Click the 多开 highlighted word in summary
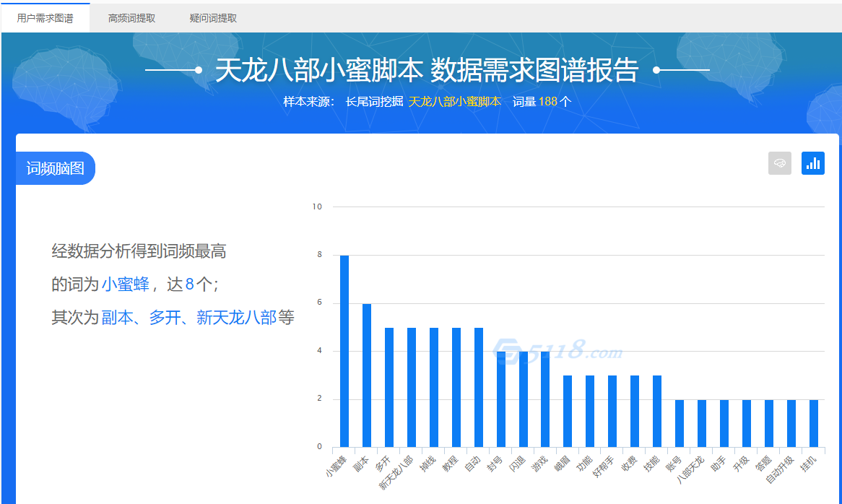 pos(165,318)
